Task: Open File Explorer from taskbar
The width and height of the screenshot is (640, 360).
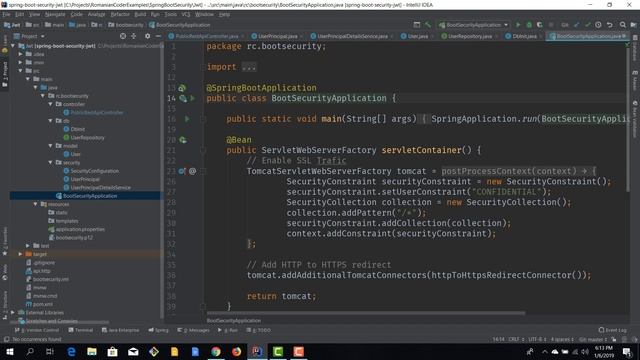Action: coord(92,351)
